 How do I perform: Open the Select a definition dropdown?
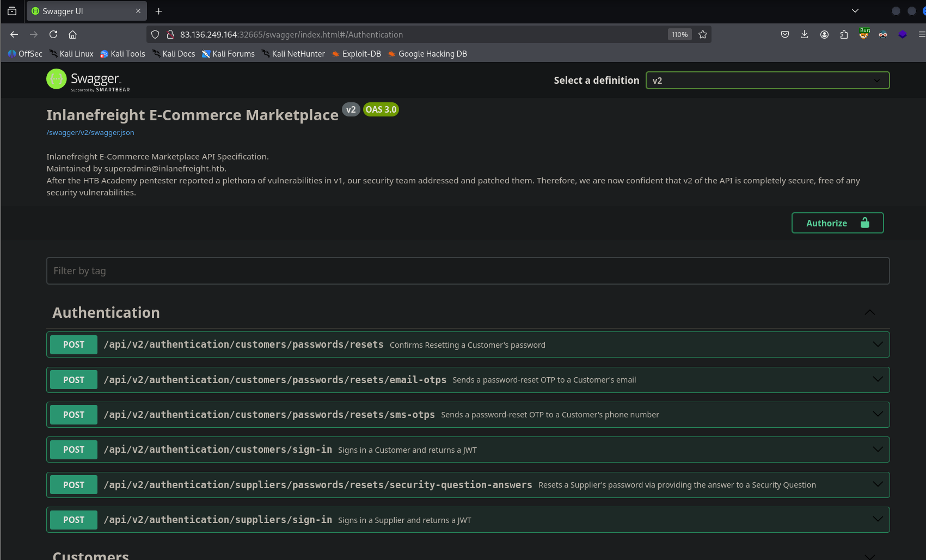[x=766, y=81]
